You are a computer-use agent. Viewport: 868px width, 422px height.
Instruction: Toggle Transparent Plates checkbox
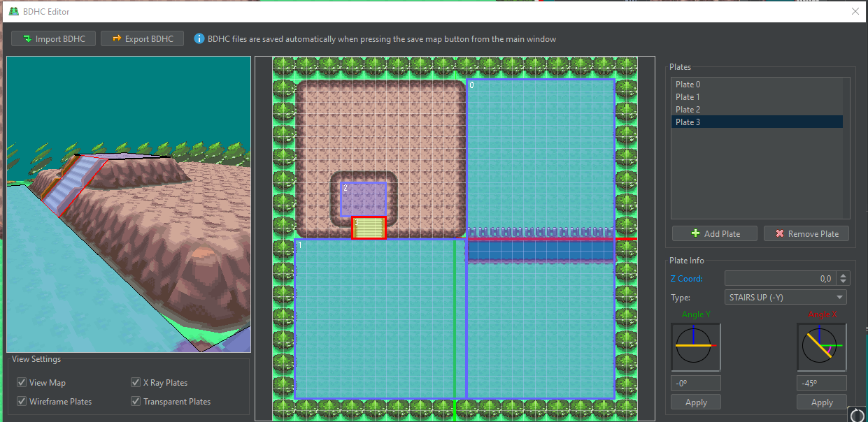coord(136,402)
